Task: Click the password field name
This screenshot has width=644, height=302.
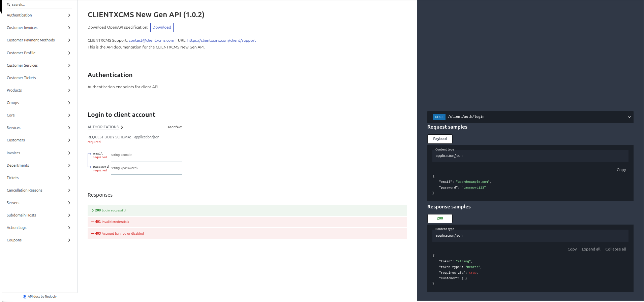Action: pyautogui.click(x=101, y=167)
